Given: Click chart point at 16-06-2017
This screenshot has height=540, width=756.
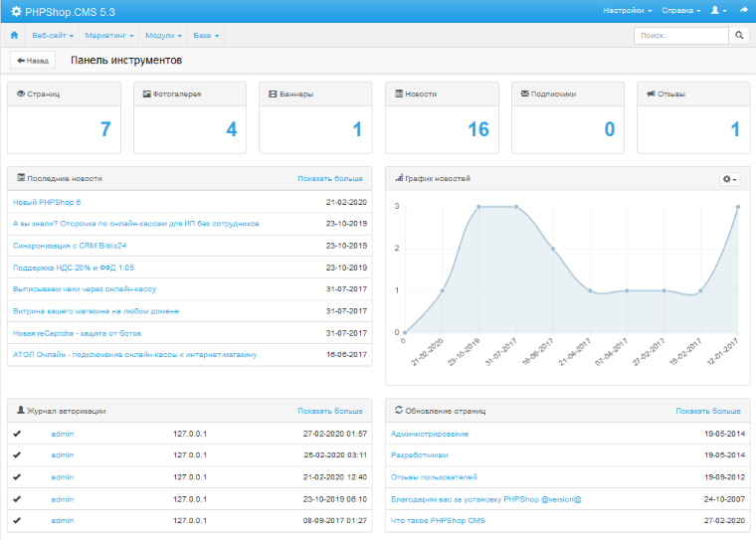Looking at the screenshot, I should [x=553, y=249].
